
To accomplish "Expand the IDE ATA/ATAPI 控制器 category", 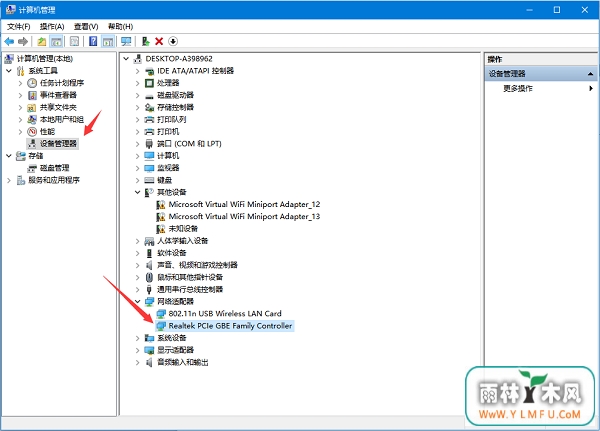I will (138, 71).
